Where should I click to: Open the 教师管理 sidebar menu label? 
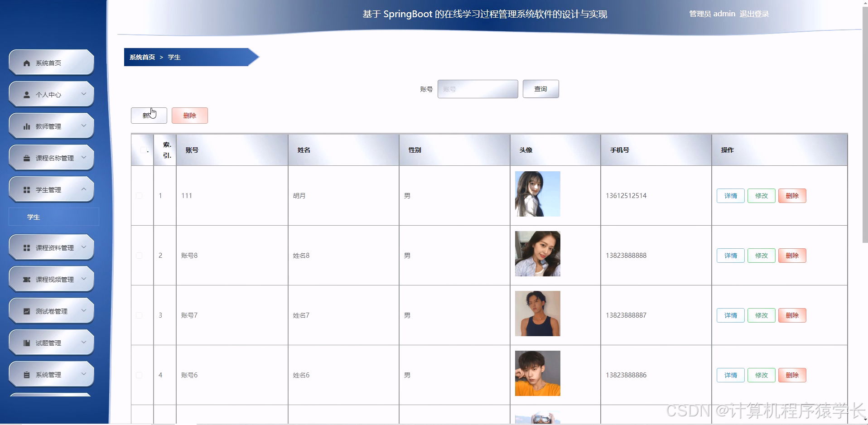tap(48, 126)
